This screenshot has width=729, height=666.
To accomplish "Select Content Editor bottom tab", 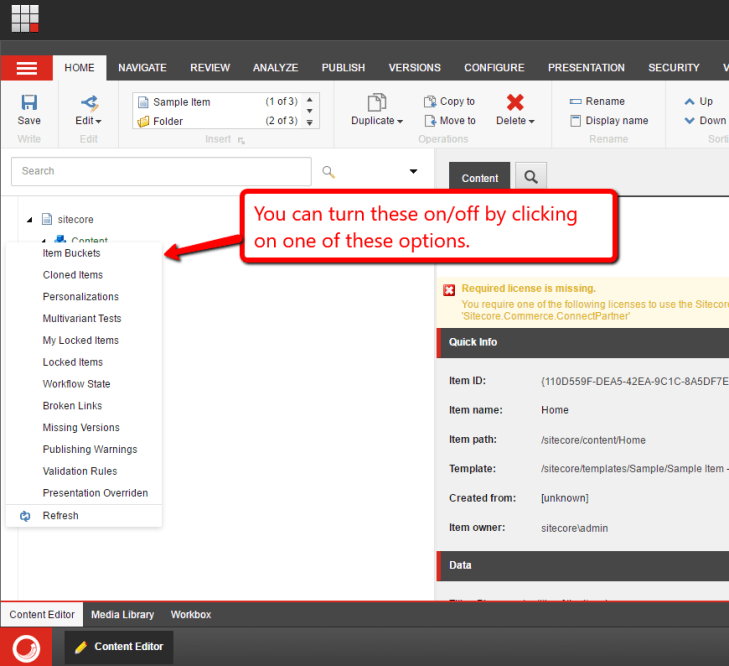I will pyautogui.click(x=42, y=615).
